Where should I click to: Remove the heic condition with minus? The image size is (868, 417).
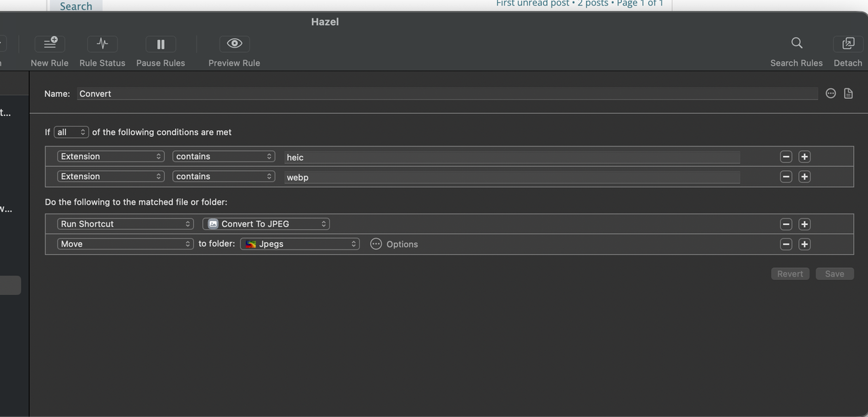pyautogui.click(x=786, y=157)
